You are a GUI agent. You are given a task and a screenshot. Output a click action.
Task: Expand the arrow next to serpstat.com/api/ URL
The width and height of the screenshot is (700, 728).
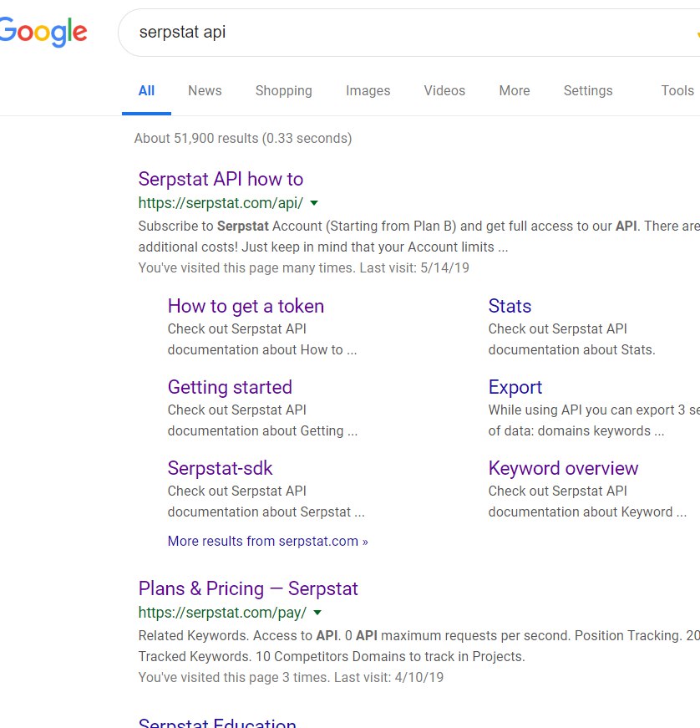click(314, 203)
